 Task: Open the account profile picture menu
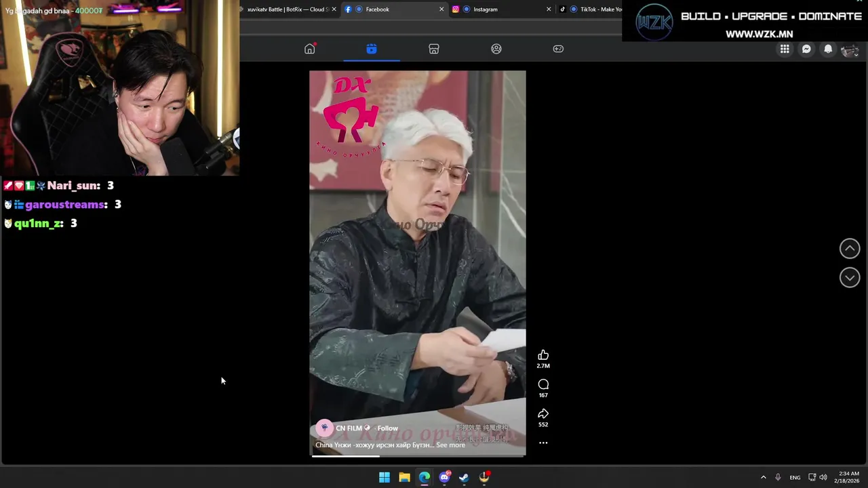pyautogui.click(x=850, y=49)
